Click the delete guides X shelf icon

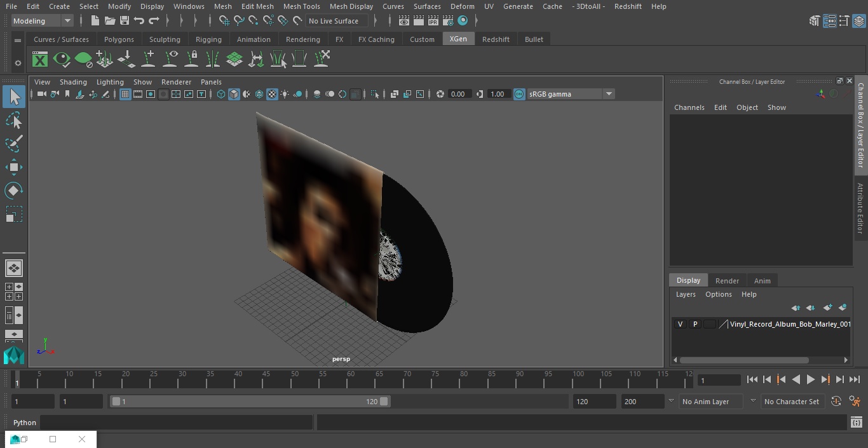pyautogui.click(x=322, y=60)
